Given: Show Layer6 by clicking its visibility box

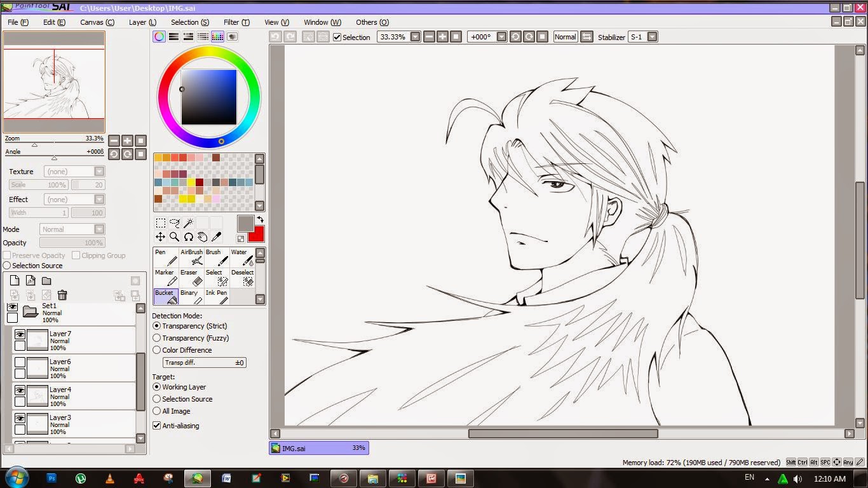Looking at the screenshot, I should pyautogui.click(x=20, y=363).
